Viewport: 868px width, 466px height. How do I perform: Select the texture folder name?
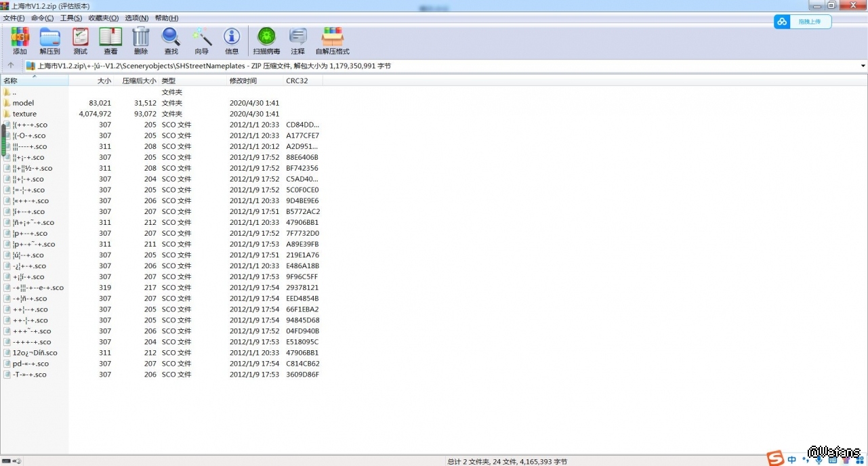click(24, 114)
